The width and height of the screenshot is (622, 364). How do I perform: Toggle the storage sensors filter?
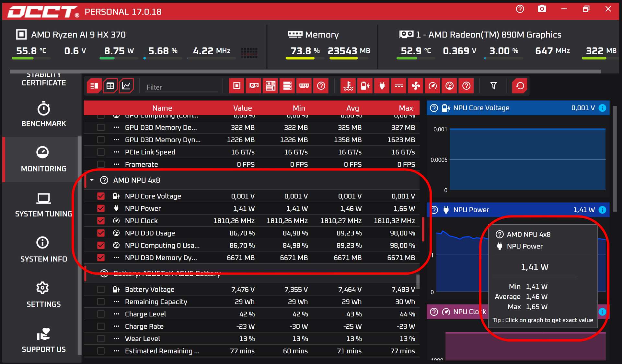287,86
